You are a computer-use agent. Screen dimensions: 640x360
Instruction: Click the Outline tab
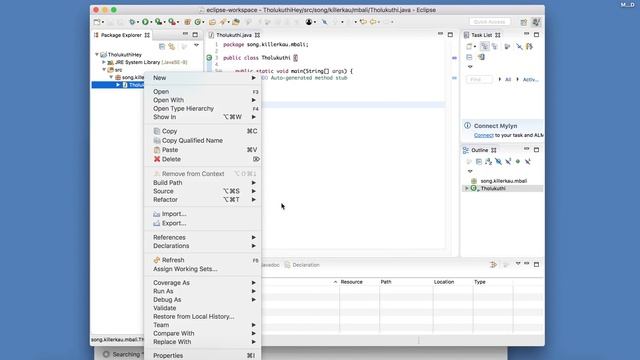[480, 150]
